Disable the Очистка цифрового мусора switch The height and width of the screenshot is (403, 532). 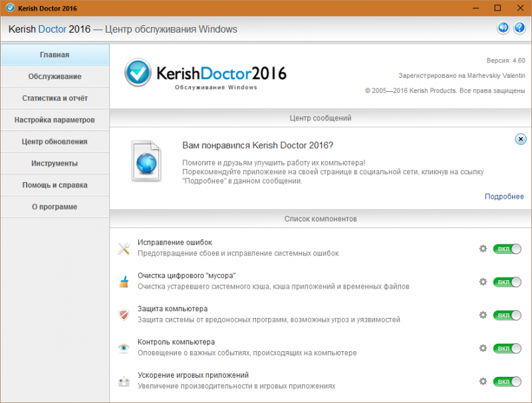[507, 282]
